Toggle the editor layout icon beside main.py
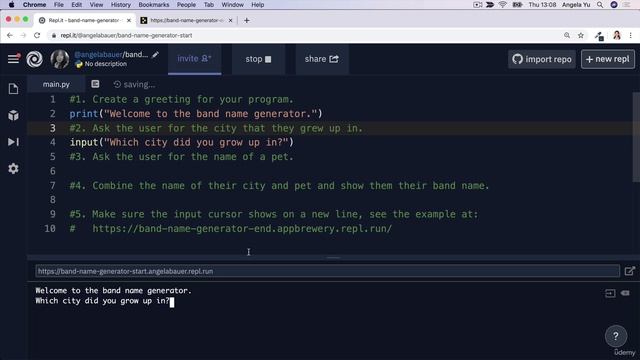This screenshot has width=640, height=360. pyautogui.click(x=95, y=84)
